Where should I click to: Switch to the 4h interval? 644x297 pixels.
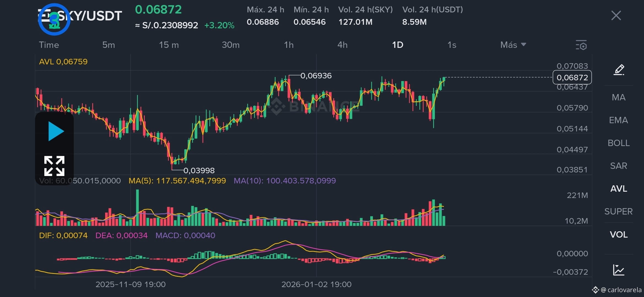(x=342, y=45)
